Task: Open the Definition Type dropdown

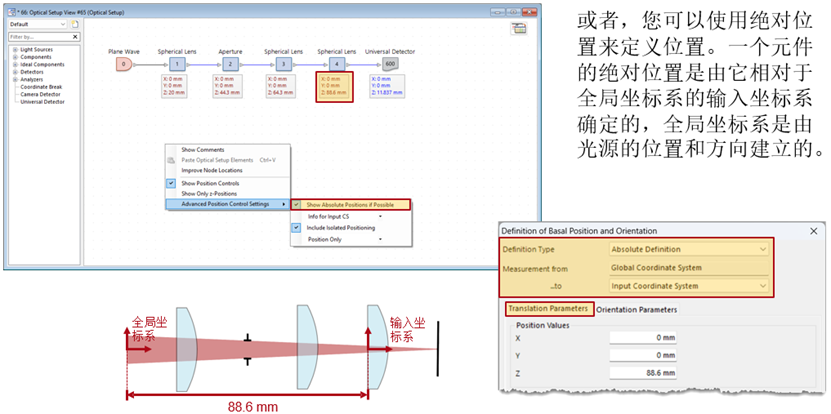Action: tap(688, 249)
